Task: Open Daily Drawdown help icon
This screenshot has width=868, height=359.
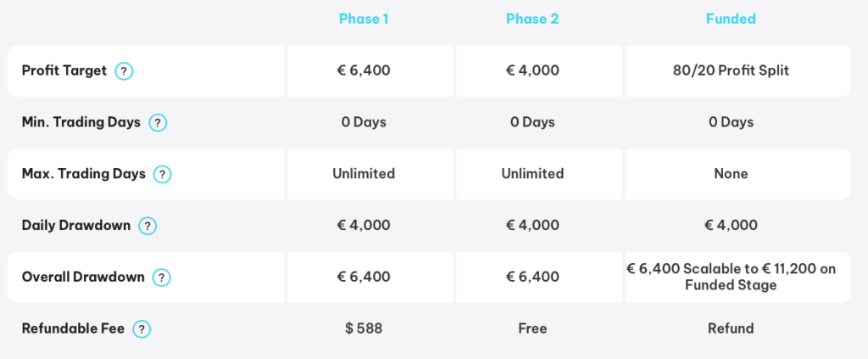Action: tap(147, 226)
